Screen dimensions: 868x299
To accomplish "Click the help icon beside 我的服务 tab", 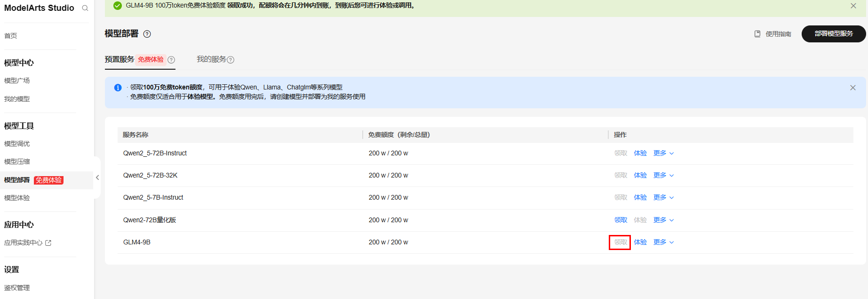I will tap(231, 60).
